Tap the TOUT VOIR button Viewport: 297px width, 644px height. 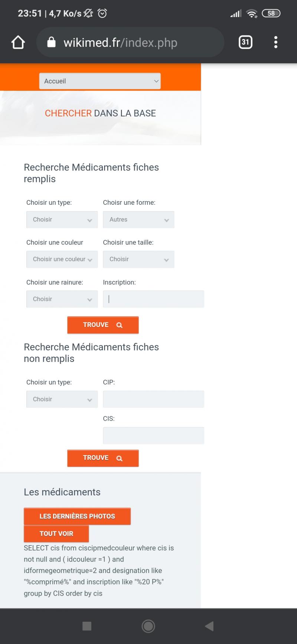click(56, 534)
